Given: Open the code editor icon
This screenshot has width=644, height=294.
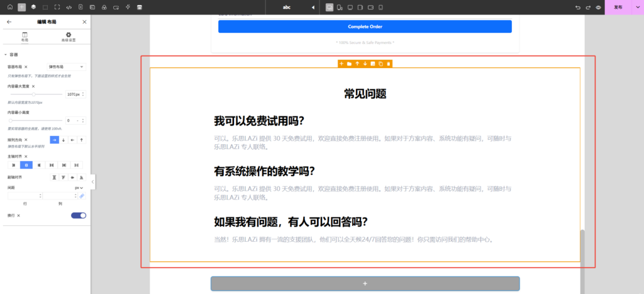Looking at the screenshot, I should tap(69, 7).
